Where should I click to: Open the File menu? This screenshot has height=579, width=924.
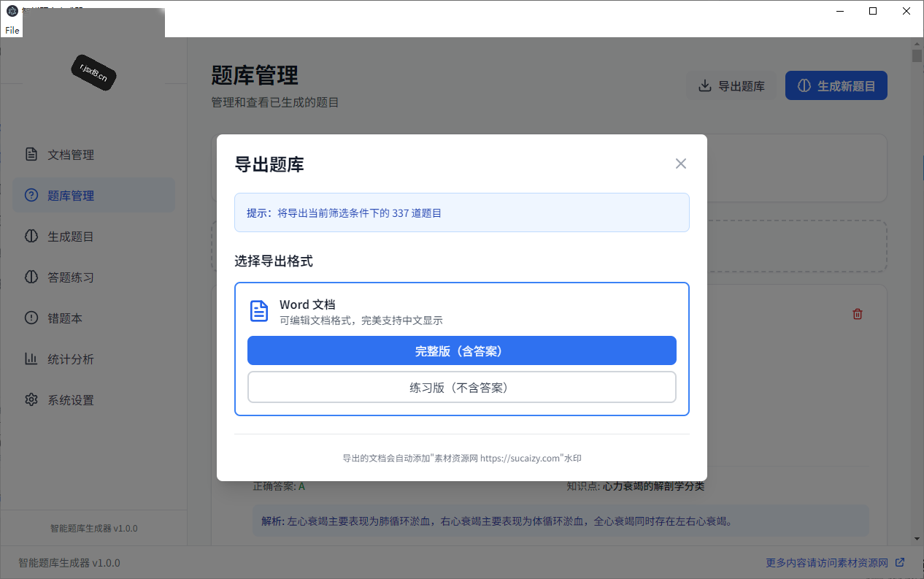tap(12, 31)
